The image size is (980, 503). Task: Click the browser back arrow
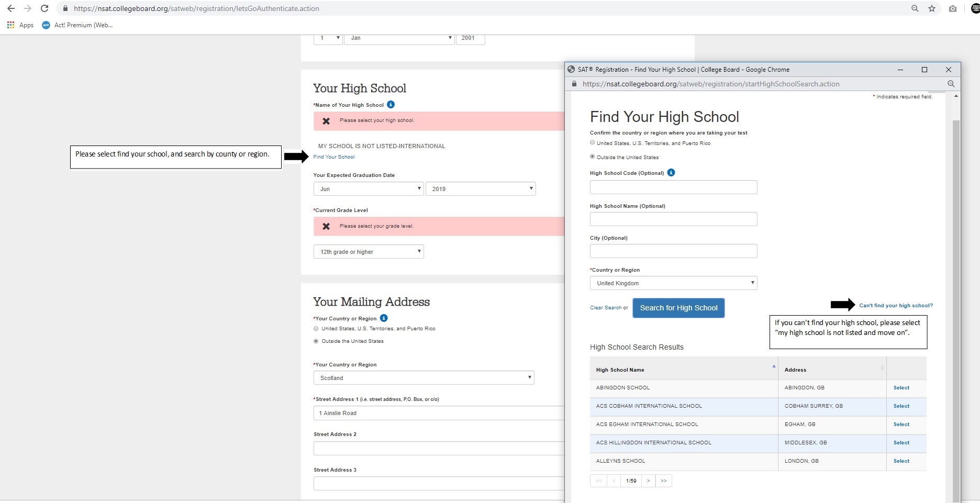(11, 8)
